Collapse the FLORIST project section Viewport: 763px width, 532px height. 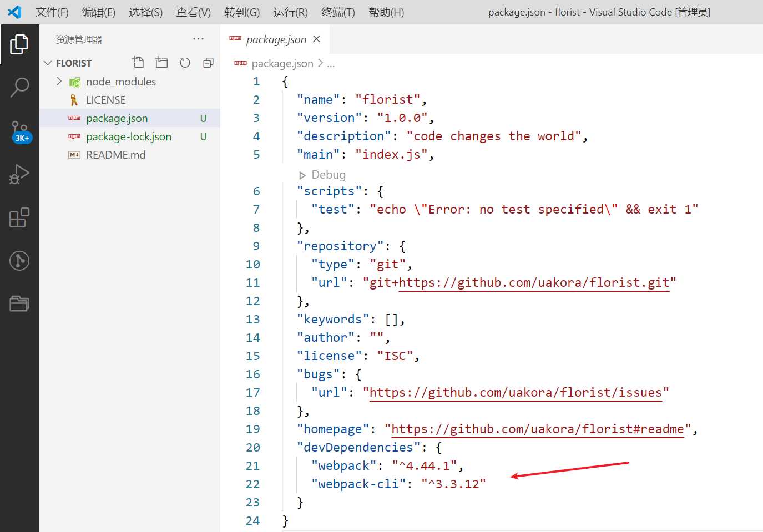(x=48, y=63)
